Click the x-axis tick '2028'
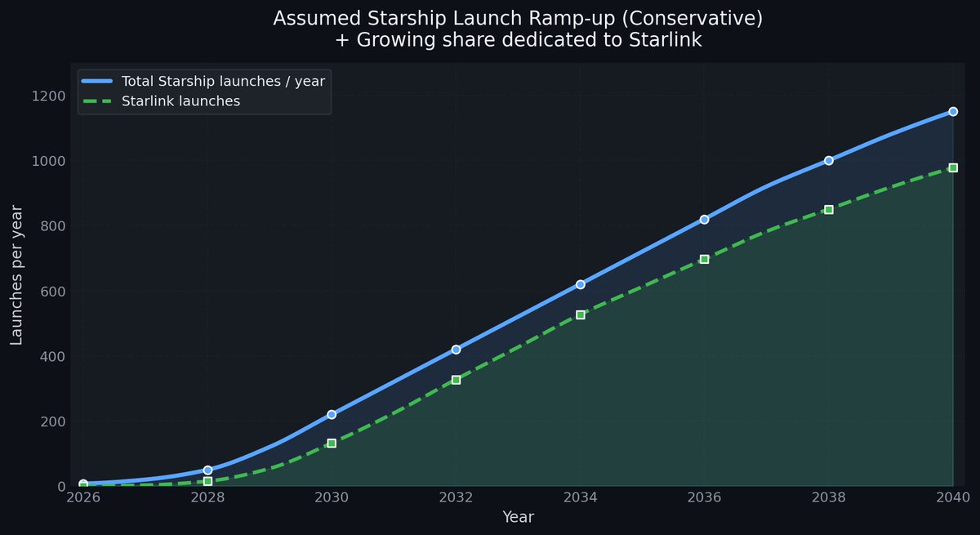Viewport: 980px width, 535px height. coord(207,497)
